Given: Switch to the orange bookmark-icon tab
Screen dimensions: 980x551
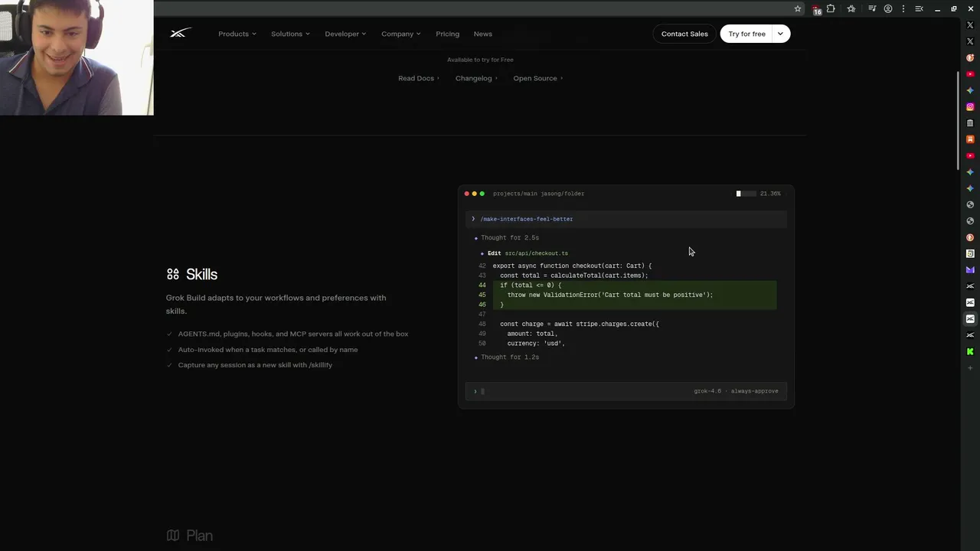Looking at the screenshot, I should tap(970, 139).
